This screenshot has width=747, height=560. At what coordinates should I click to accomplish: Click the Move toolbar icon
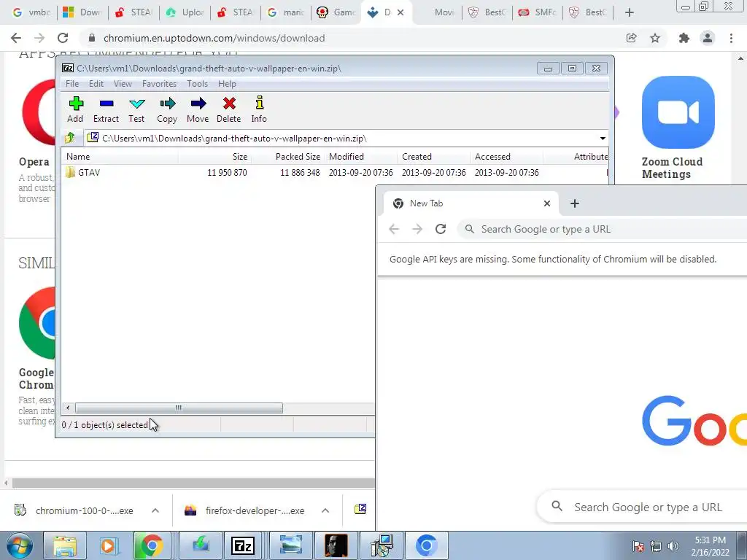(198, 109)
